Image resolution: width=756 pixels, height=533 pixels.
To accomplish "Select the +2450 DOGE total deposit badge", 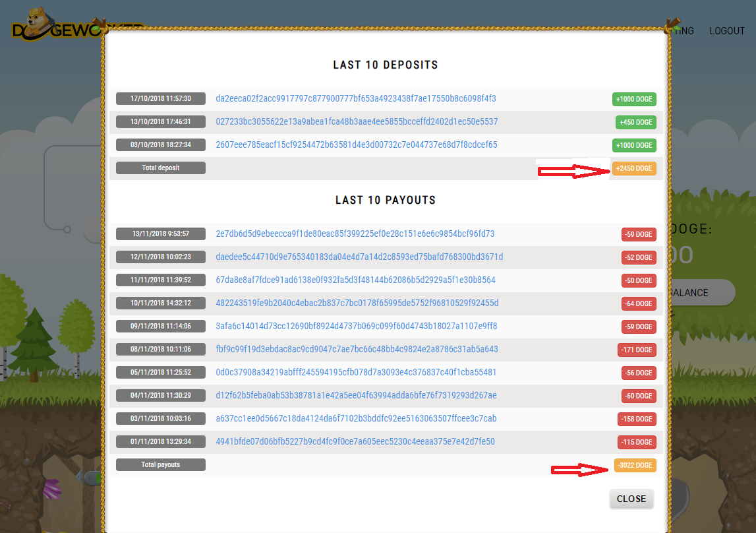I will click(x=633, y=169).
